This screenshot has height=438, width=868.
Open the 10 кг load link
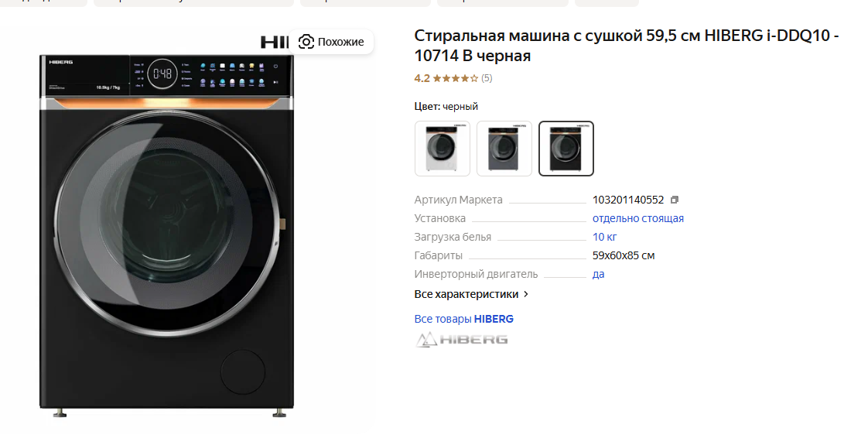pyautogui.click(x=604, y=237)
